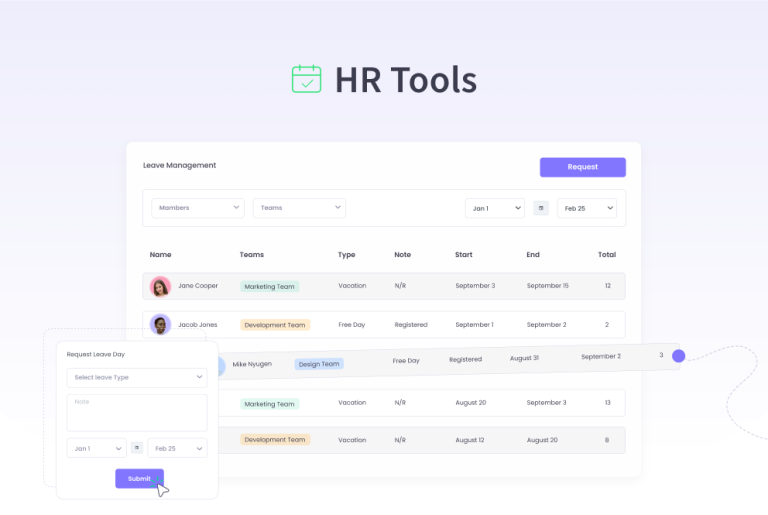
Task: Click into the Note text area
Action: point(137,412)
